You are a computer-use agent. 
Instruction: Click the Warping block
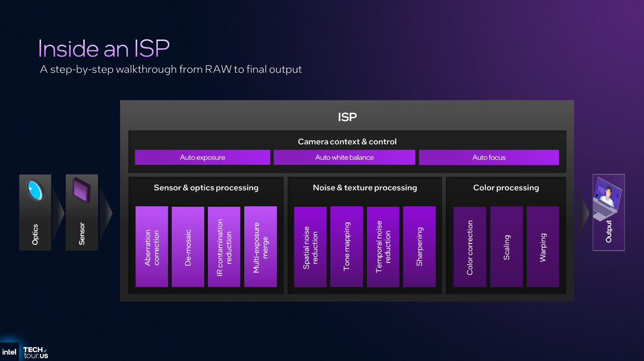(x=543, y=247)
